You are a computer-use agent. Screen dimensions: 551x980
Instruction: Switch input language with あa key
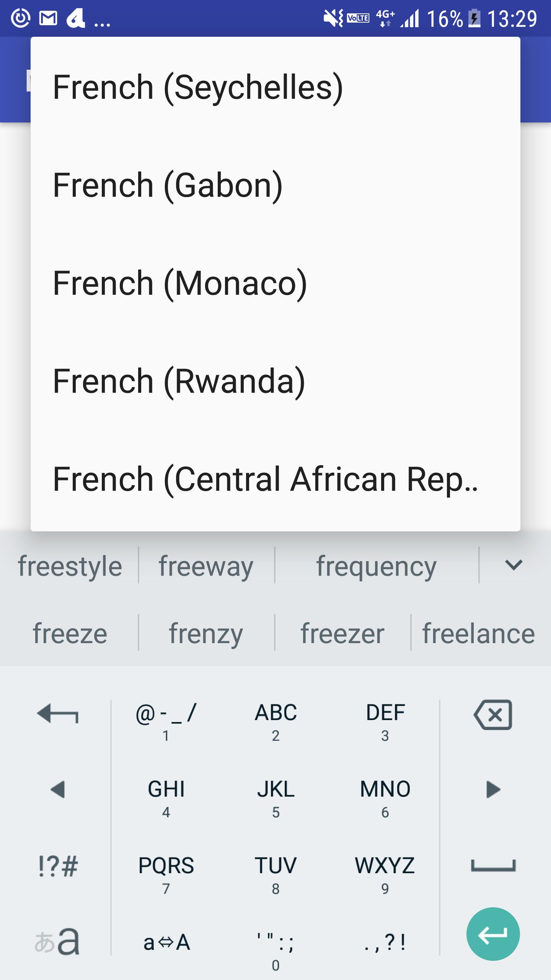(x=57, y=942)
